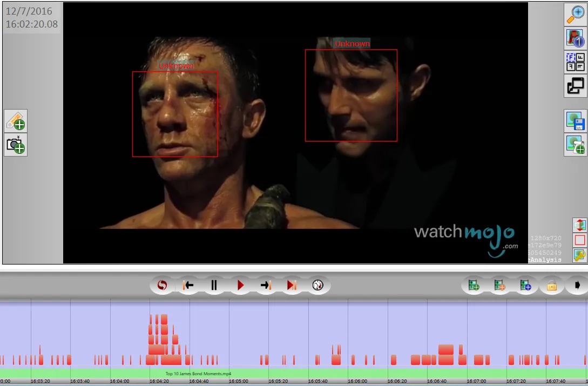
Task: Click the date and time display 12/7/2016
Action: coord(31,18)
